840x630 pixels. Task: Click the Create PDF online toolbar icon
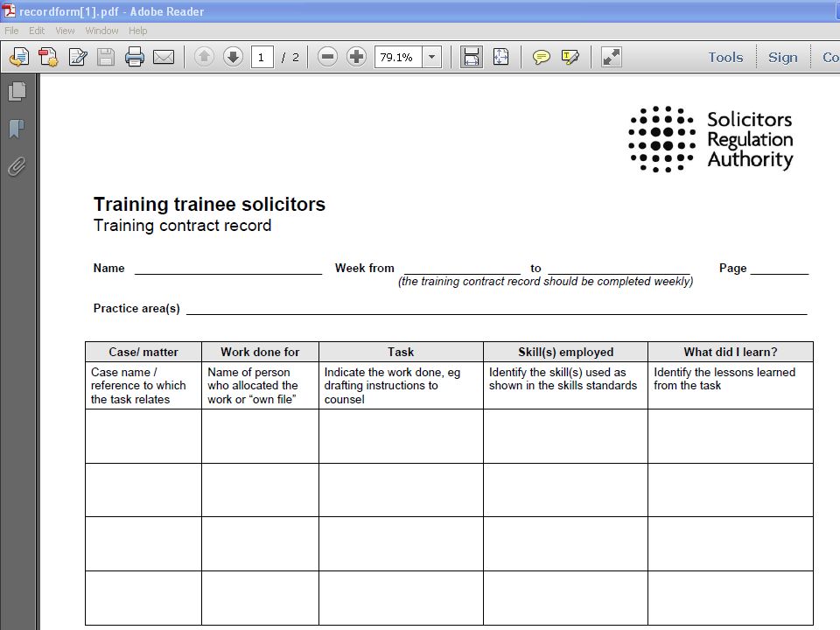19,57
